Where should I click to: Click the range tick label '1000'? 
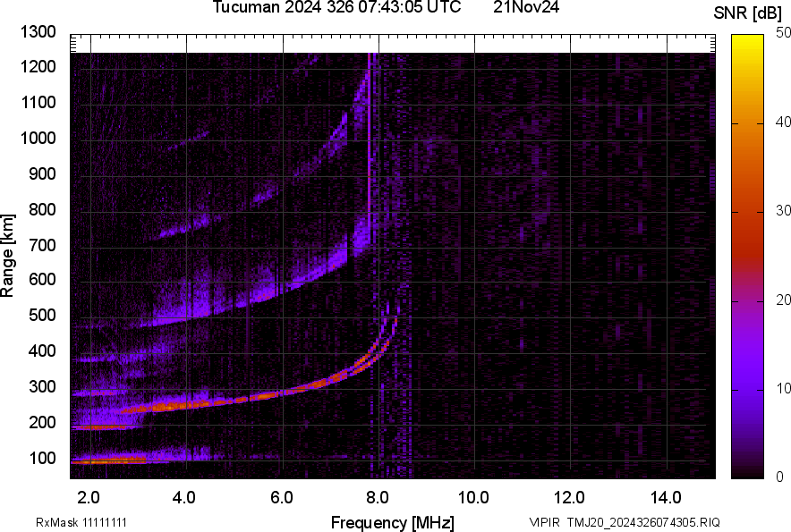click(38, 138)
